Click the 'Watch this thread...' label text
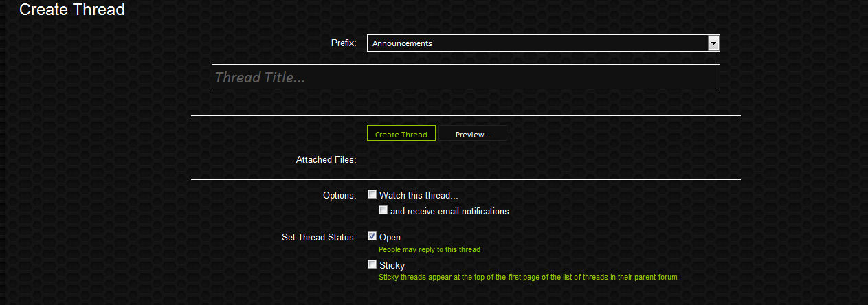Viewport: 868px width, 305px height. coord(419,196)
